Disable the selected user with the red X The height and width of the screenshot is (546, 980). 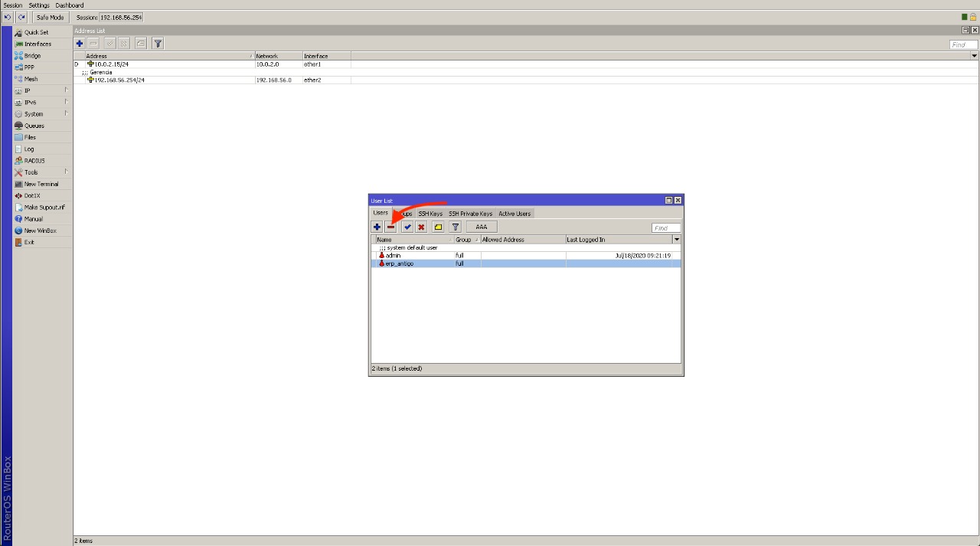[421, 227]
